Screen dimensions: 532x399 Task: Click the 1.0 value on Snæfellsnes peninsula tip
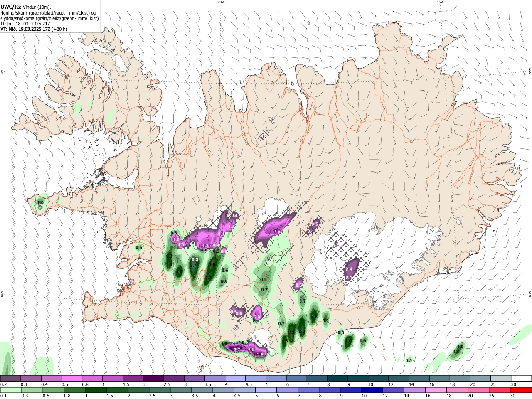(40, 203)
